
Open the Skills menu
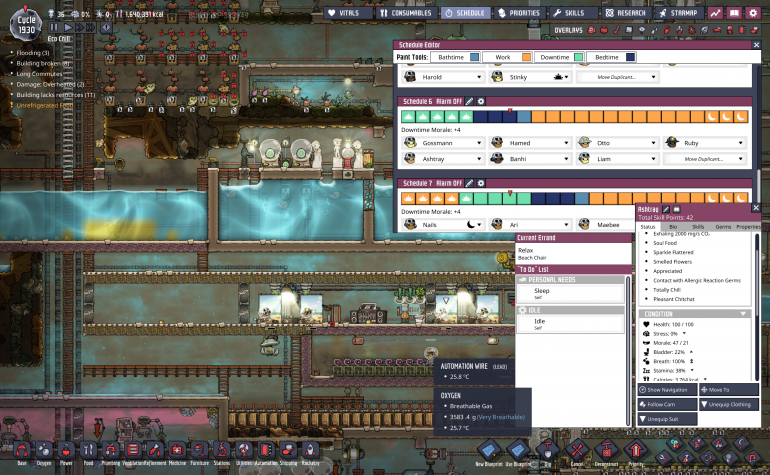[x=573, y=13]
